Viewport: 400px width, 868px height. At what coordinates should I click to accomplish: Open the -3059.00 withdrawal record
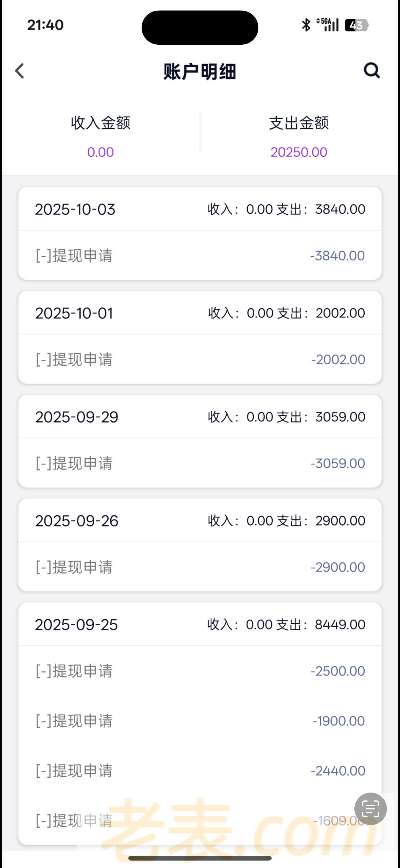[x=200, y=463]
